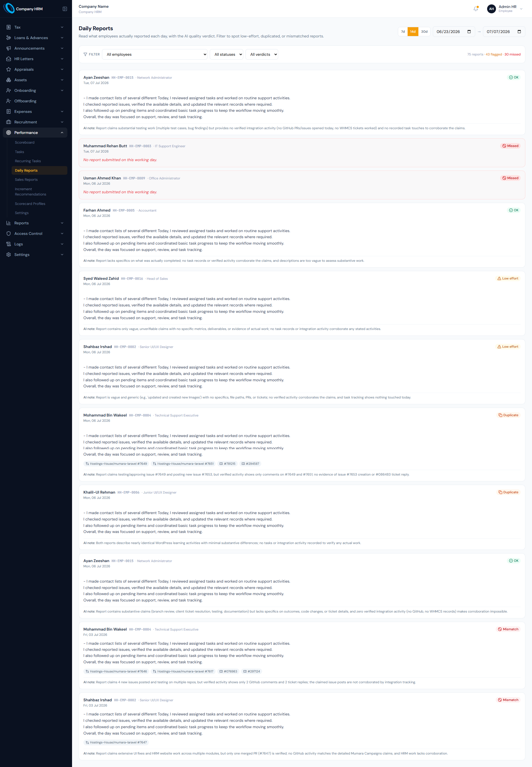Click the Performance target icon
Viewport: 532px width, 767px height.
[9, 133]
